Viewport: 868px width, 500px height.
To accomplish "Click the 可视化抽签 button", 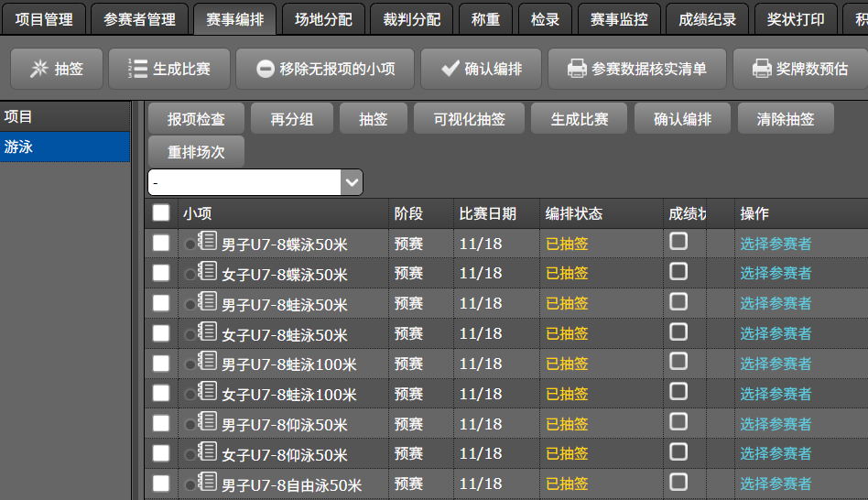I will [x=469, y=119].
